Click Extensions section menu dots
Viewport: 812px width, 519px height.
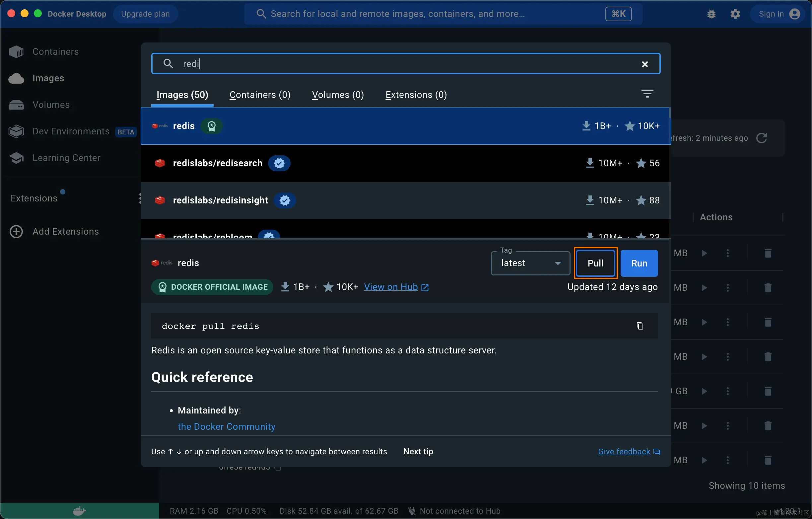140,199
